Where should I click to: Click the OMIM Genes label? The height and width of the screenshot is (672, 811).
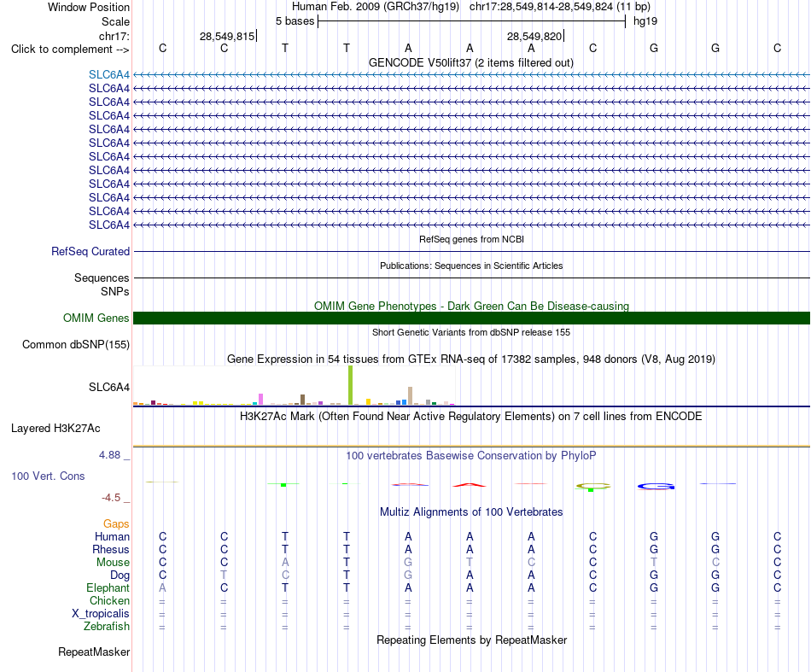point(96,318)
